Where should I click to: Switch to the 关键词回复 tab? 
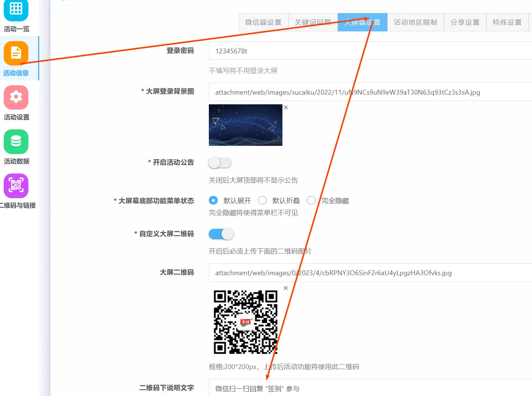(313, 22)
